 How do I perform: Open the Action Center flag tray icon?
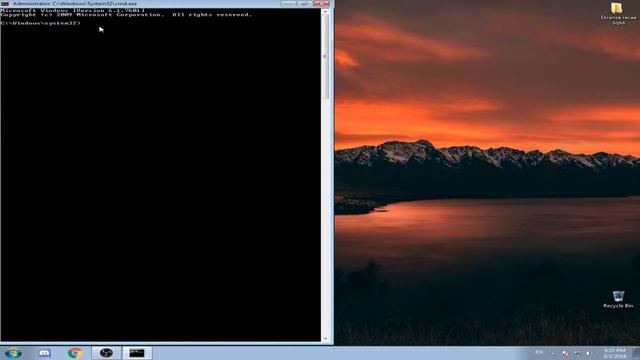[x=565, y=353]
